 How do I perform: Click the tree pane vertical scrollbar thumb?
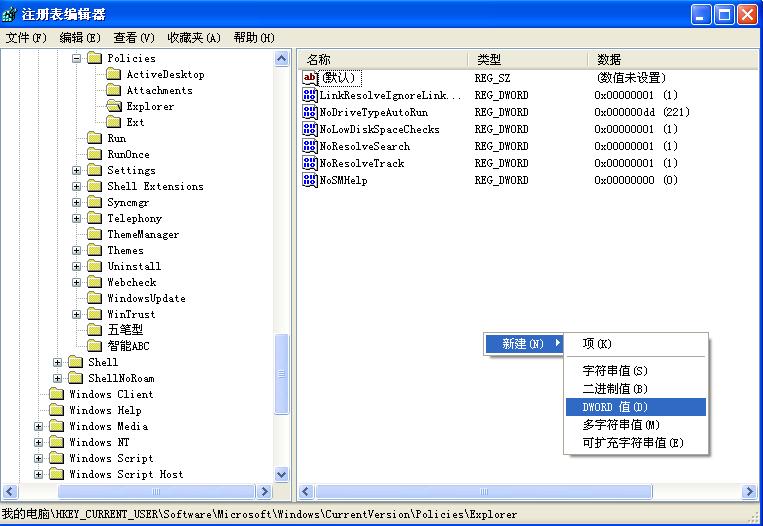point(282,374)
